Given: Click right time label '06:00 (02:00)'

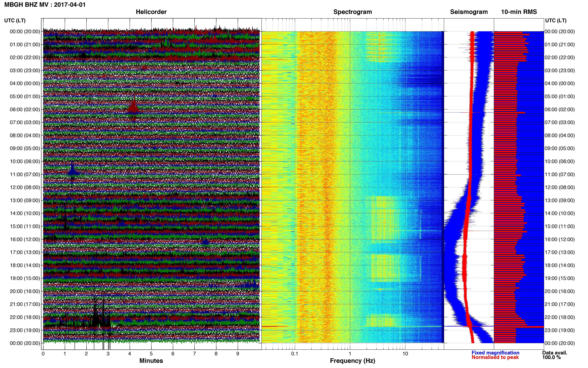Looking at the screenshot, I should [560, 110].
